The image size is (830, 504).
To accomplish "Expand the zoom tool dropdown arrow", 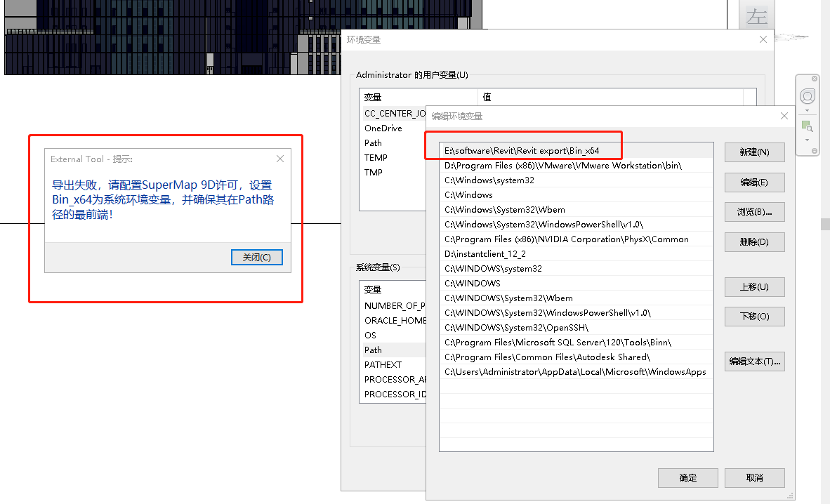I will coord(807,140).
